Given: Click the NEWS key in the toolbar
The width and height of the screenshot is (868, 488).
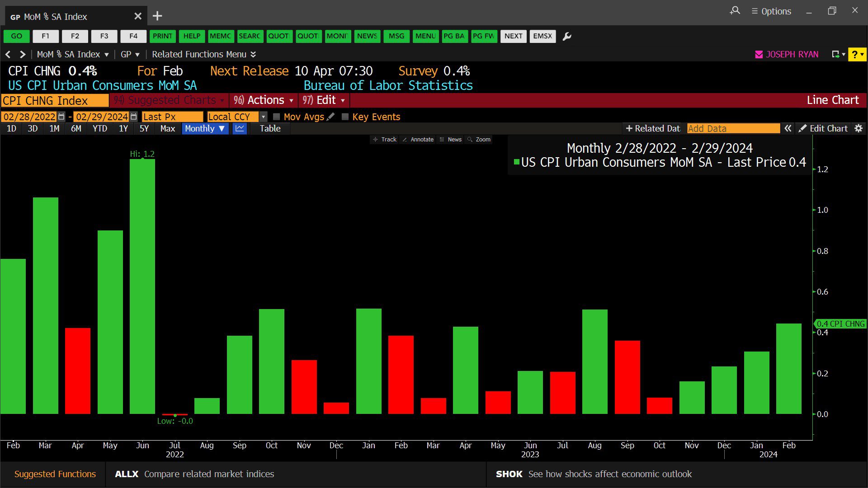Looking at the screenshot, I should coord(367,36).
